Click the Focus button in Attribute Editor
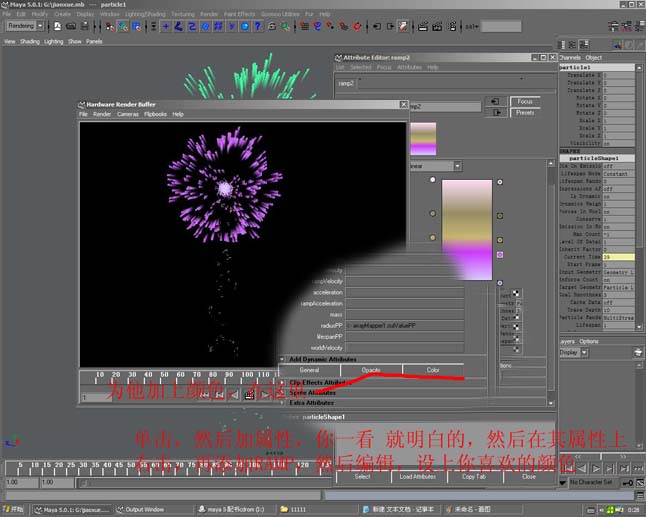This screenshot has width=646, height=517. tap(525, 101)
